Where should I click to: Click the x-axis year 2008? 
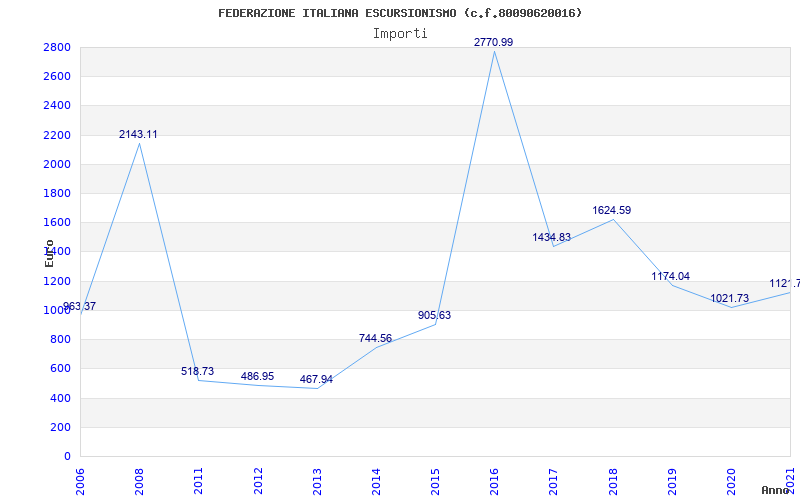(x=139, y=481)
